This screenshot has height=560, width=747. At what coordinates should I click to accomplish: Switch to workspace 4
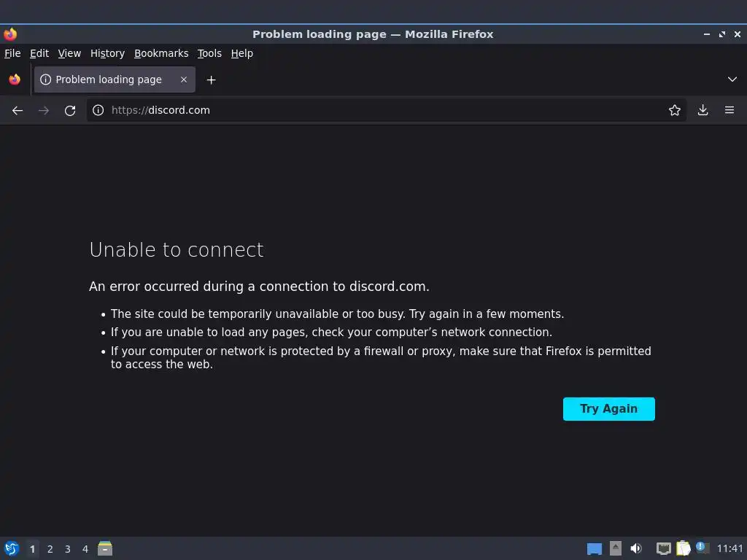[x=85, y=549]
